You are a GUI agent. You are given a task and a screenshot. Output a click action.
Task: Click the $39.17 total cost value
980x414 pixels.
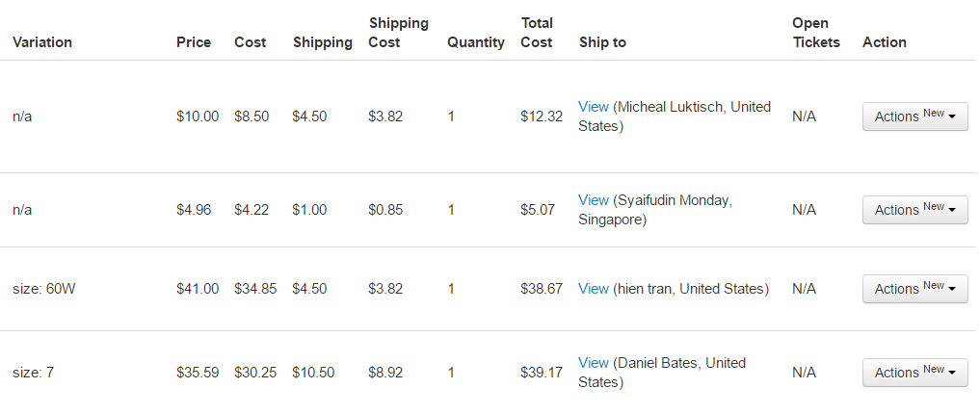542,373
